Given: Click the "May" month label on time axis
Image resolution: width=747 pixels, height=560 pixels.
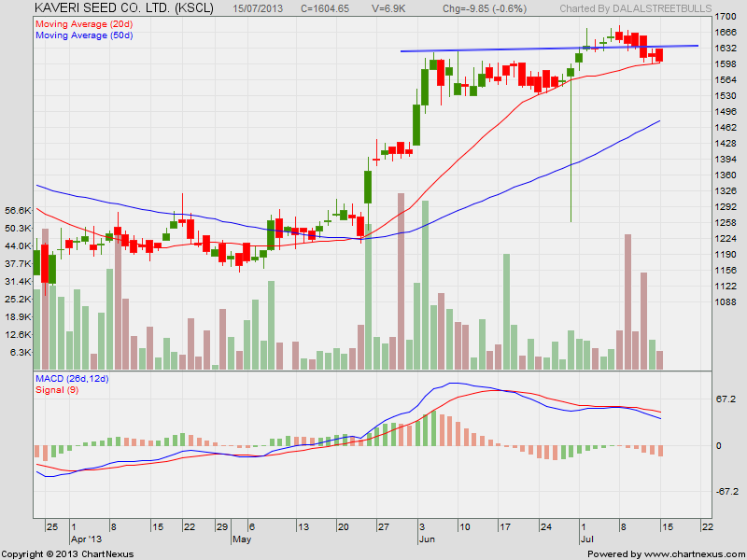Looking at the screenshot, I should 242,539.
